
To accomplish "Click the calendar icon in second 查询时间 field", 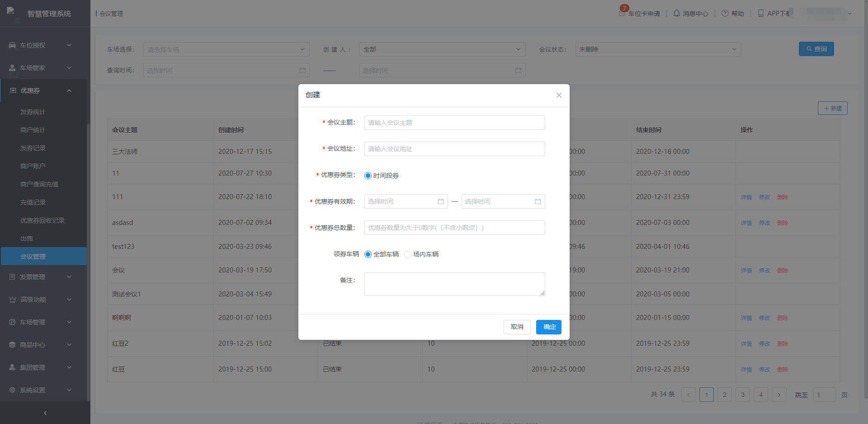I will 519,70.
